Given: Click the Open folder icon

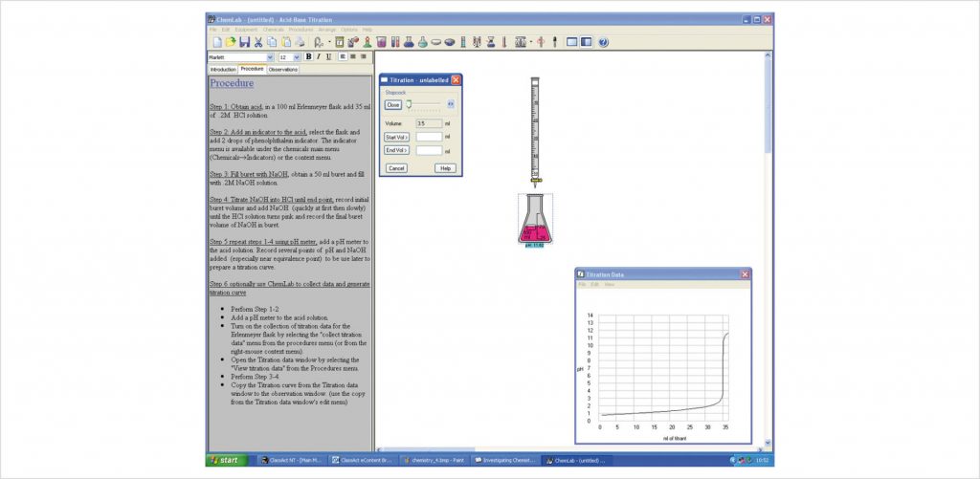Looking at the screenshot, I should point(231,42).
